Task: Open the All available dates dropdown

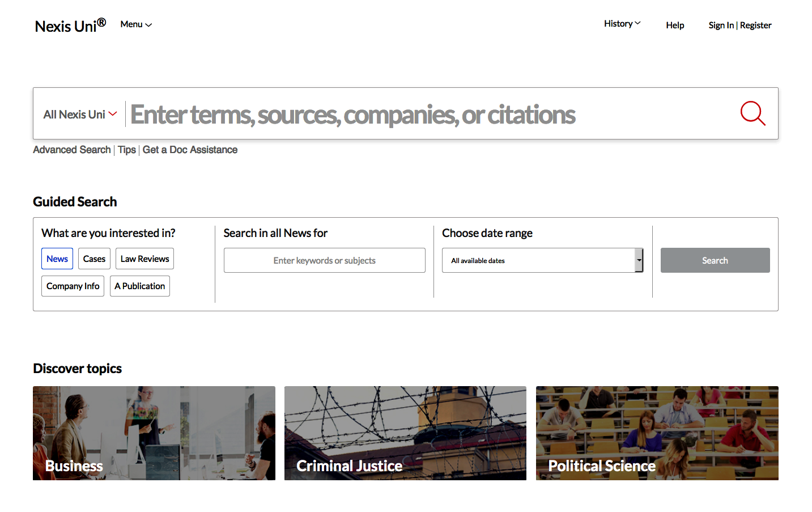Action: pyautogui.click(x=543, y=260)
